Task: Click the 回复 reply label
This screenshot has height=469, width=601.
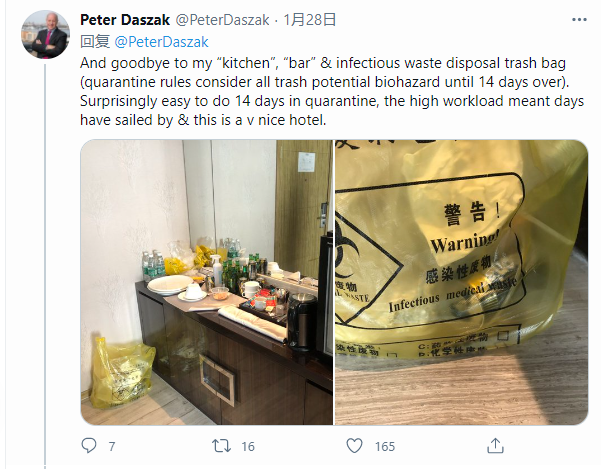Action: click(x=95, y=42)
